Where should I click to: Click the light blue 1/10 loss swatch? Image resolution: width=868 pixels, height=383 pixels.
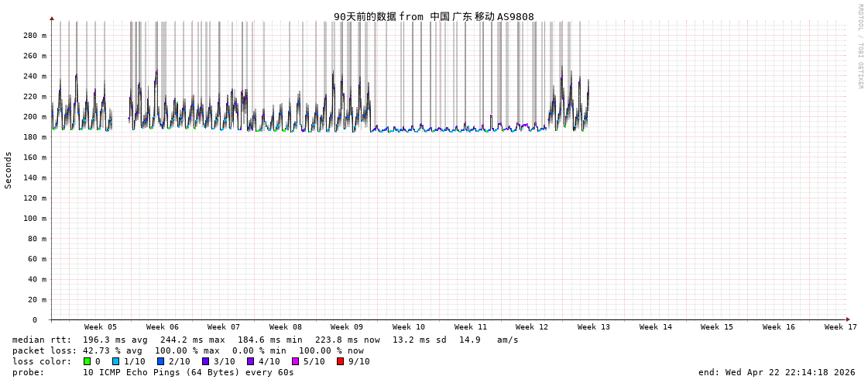click(115, 361)
